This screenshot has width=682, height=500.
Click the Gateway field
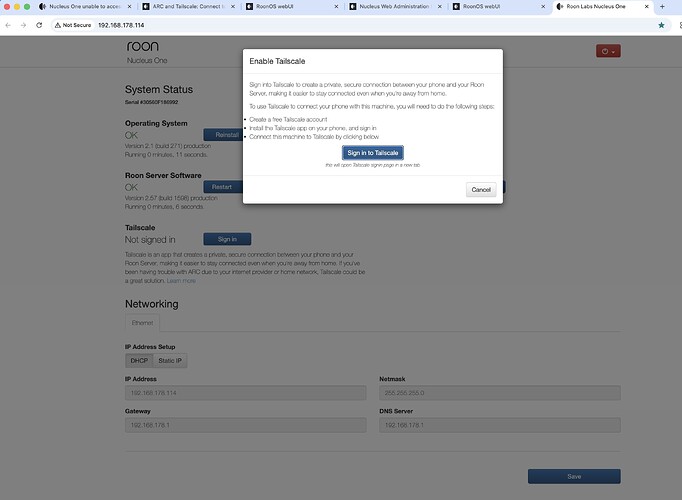coord(245,425)
